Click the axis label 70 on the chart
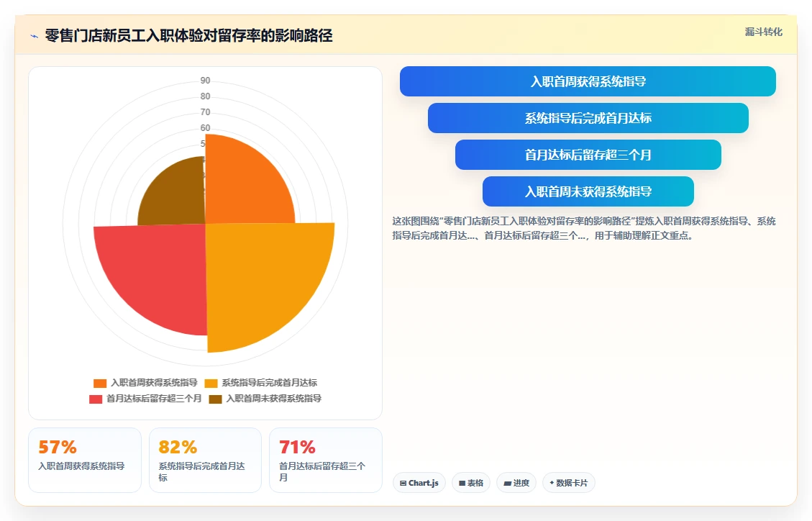The image size is (812, 521). [205, 112]
